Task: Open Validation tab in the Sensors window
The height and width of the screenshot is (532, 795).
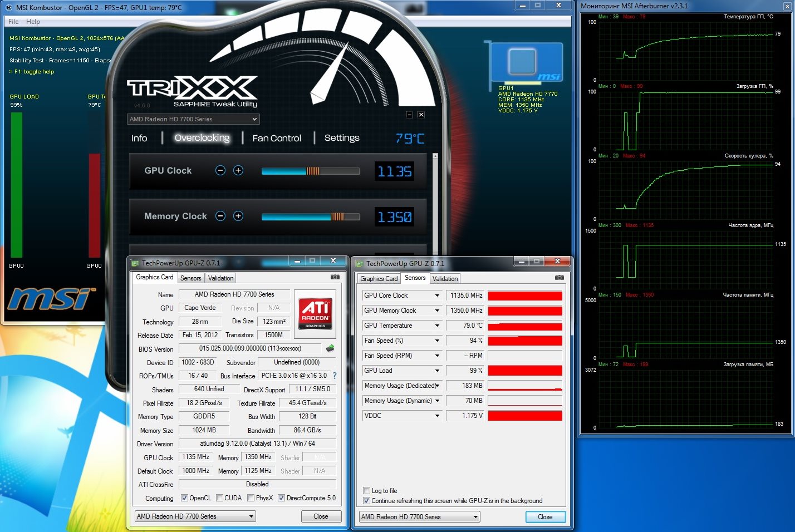Action: point(445,279)
